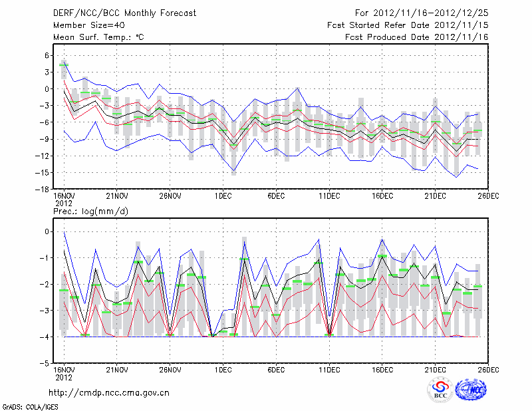Image resolution: width=532 pixels, height=411 pixels.
Task: Click the green marker at 16NOV temperature peak
Action: pyautogui.click(x=64, y=65)
